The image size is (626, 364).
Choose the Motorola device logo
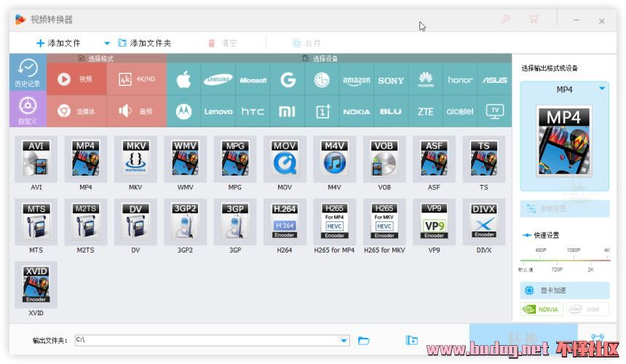pyautogui.click(x=183, y=111)
